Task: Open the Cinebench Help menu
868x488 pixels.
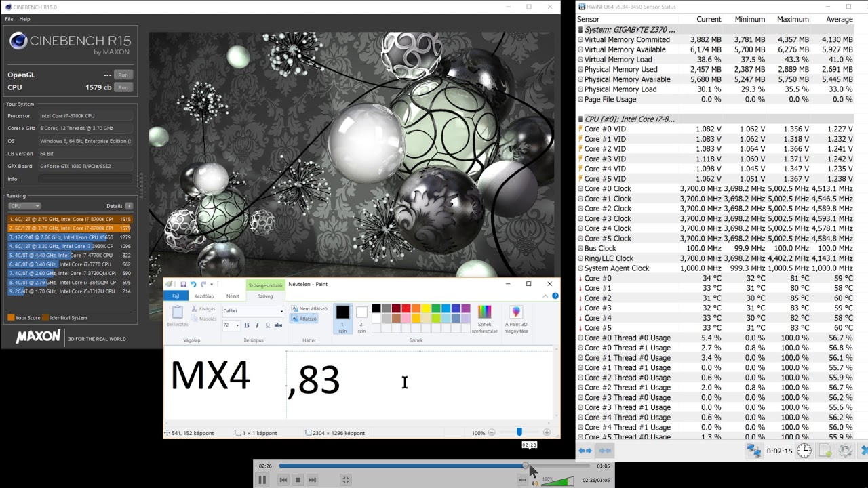Action: (x=24, y=19)
